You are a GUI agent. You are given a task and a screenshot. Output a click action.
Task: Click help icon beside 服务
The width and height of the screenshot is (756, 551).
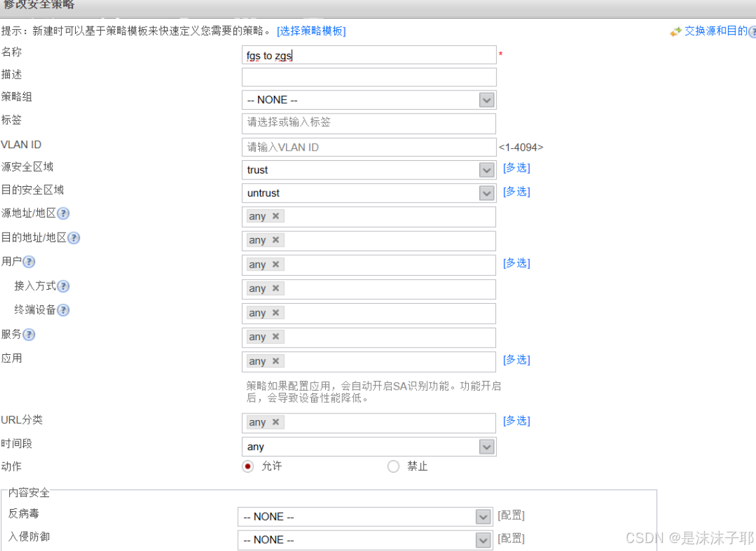pyautogui.click(x=29, y=334)
